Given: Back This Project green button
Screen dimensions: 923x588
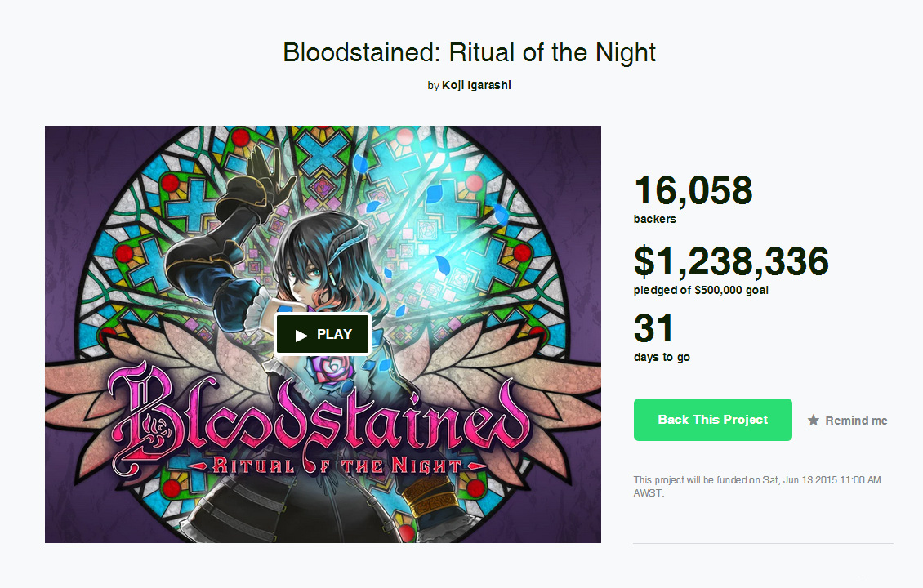Looking at the screenshot, I should coord(712,420).
